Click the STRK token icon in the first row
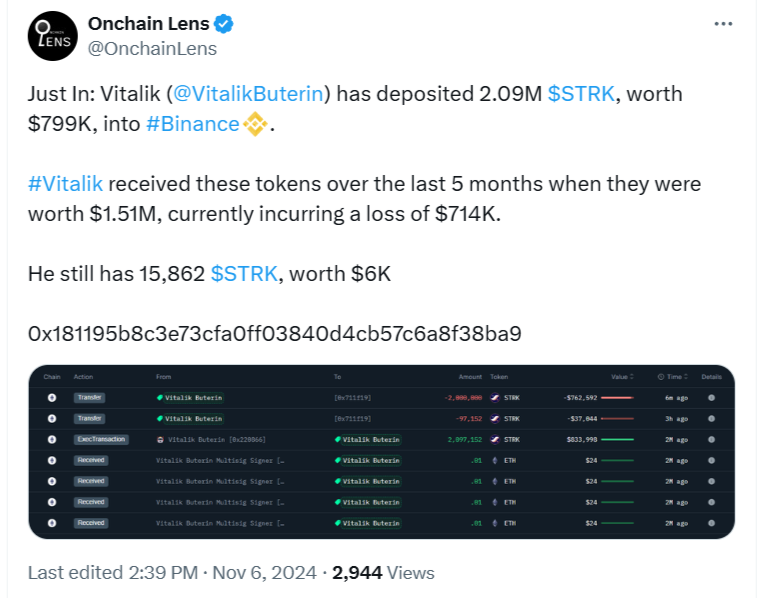 click(495, 397)
